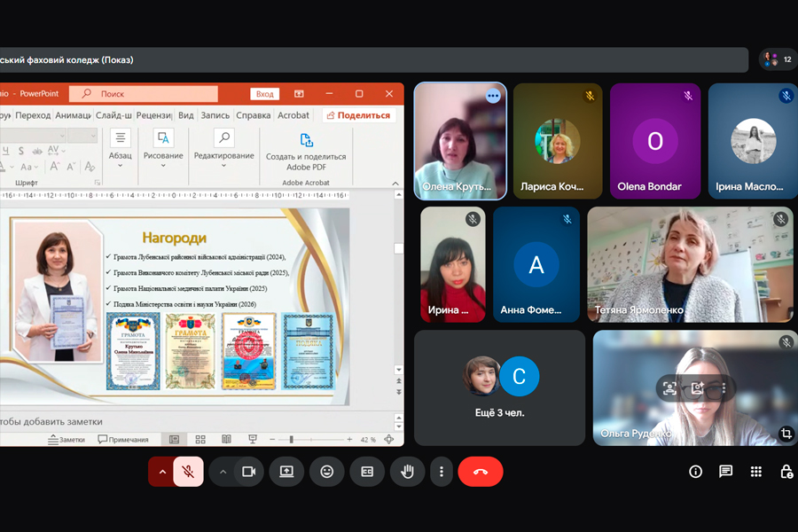The image size is (798, 532).
Task: Click the zoom slider handle
Action: click(291, 440)
